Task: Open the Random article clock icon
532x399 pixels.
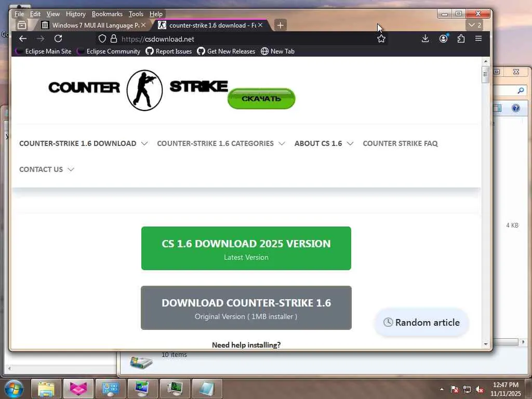Action: click(x=388, y=322)
